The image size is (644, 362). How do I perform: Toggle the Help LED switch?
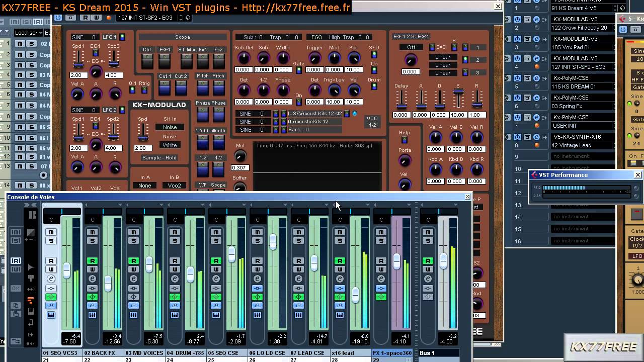404,140
